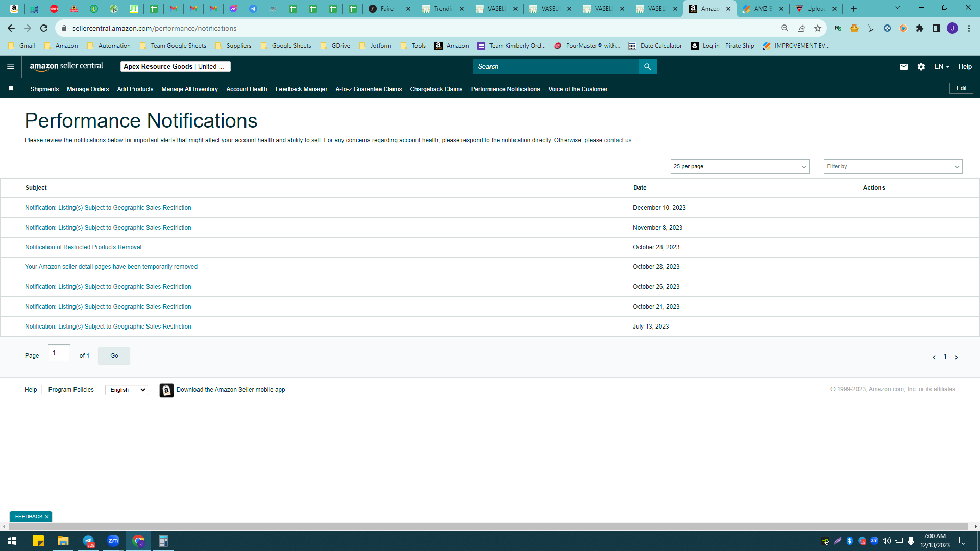Image resolution: width=980 pixels, height=551 pixels.
Task: Close the FEEDBACK tab with its X
Action: point(47,517)
